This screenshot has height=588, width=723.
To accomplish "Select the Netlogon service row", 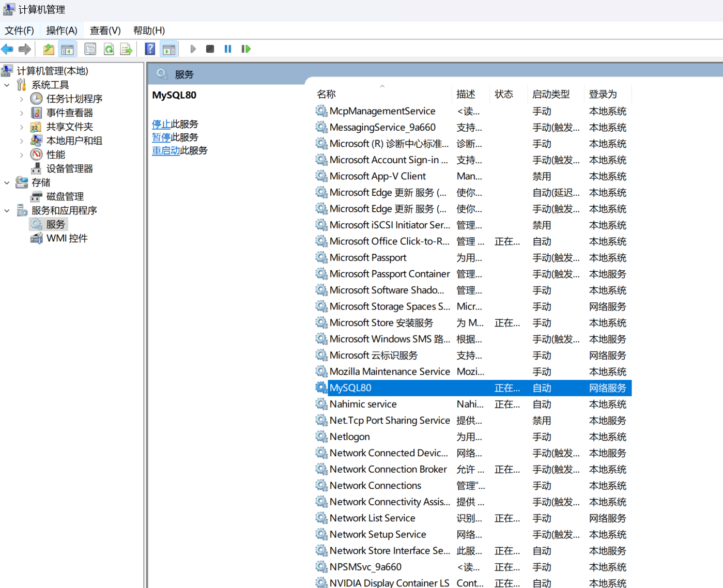I will pos(473,437).
